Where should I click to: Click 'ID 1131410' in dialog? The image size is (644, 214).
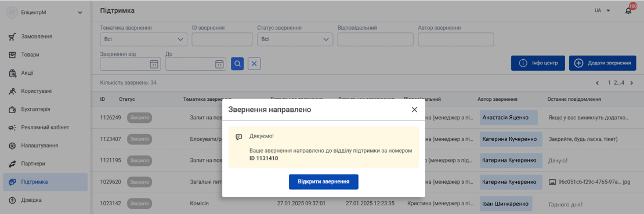tap(263, 158)
